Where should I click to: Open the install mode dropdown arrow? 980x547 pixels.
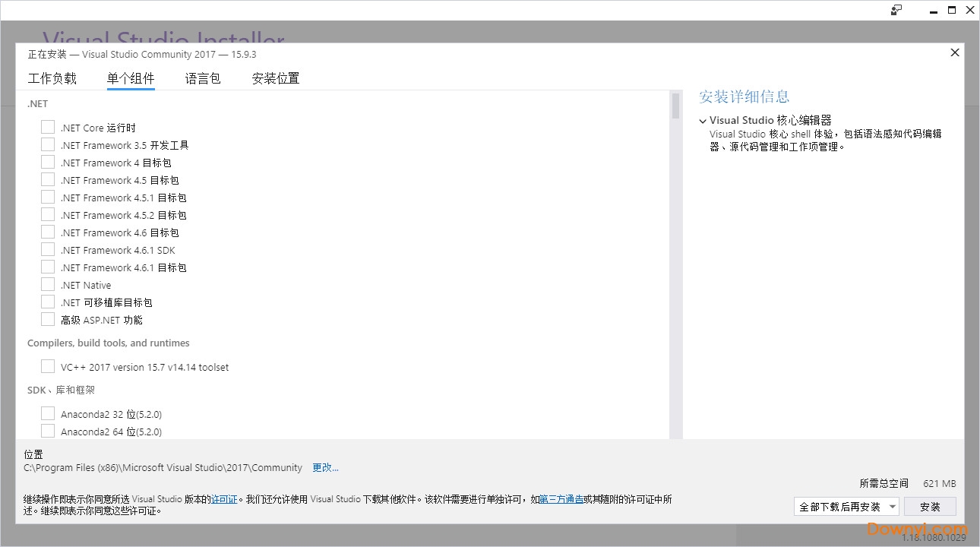coord(893,506)
